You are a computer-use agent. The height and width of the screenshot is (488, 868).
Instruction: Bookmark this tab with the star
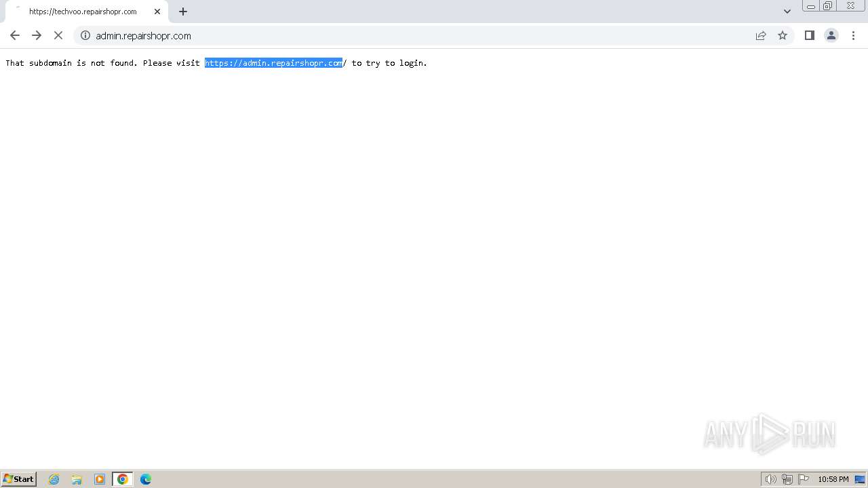tap(783, 35)
